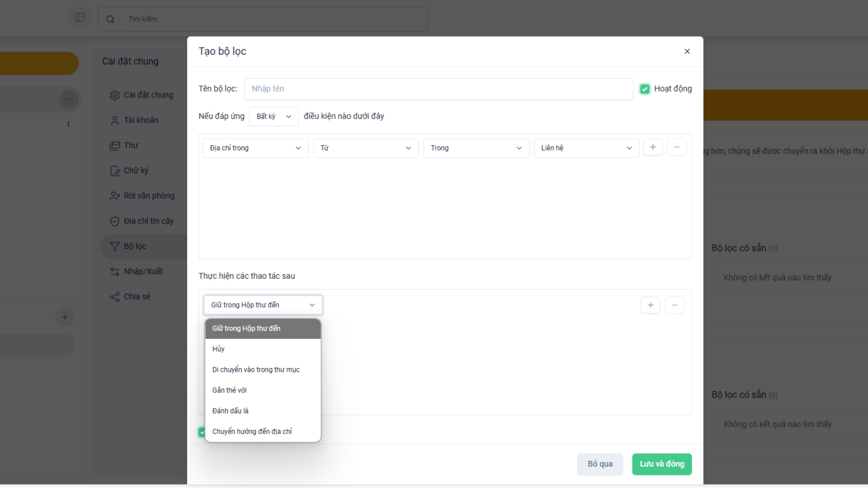Image resolution: width=868 pixels, height=488 pixels.
Task: Click the Rời văn phòng icon
Action: click(114, 196)
